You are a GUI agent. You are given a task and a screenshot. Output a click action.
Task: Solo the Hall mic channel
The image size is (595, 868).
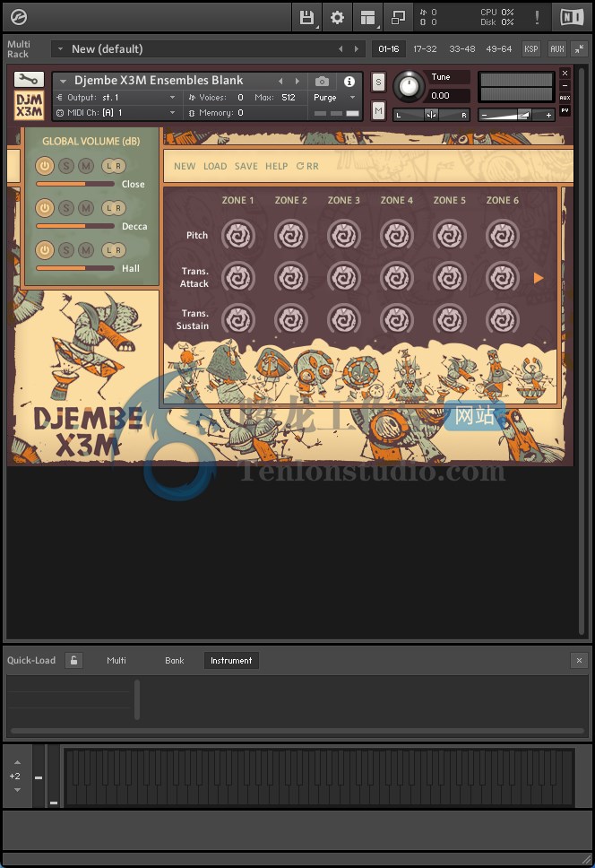point(66,249)
